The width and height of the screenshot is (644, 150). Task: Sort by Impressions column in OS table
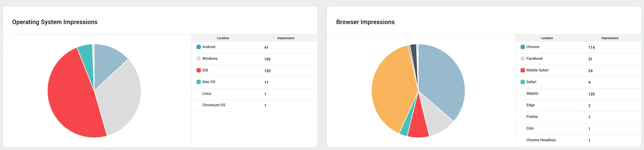pyautogui.click(x=286, y=38)
